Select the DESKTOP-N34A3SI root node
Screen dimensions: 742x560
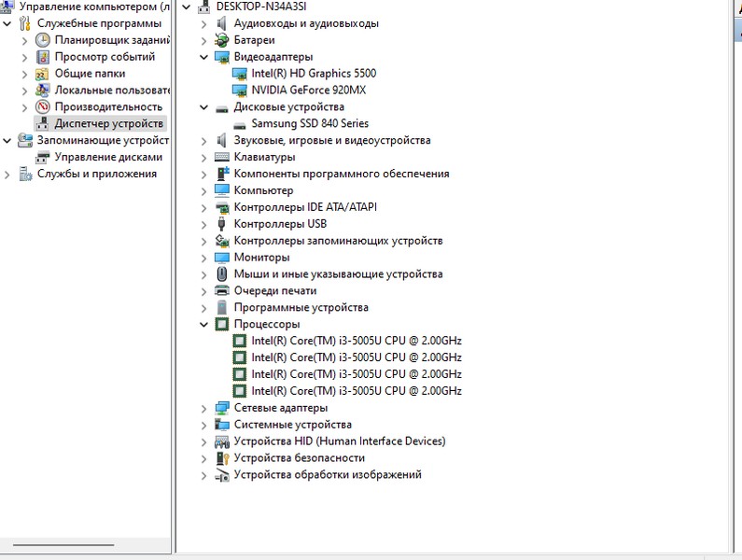260,7
